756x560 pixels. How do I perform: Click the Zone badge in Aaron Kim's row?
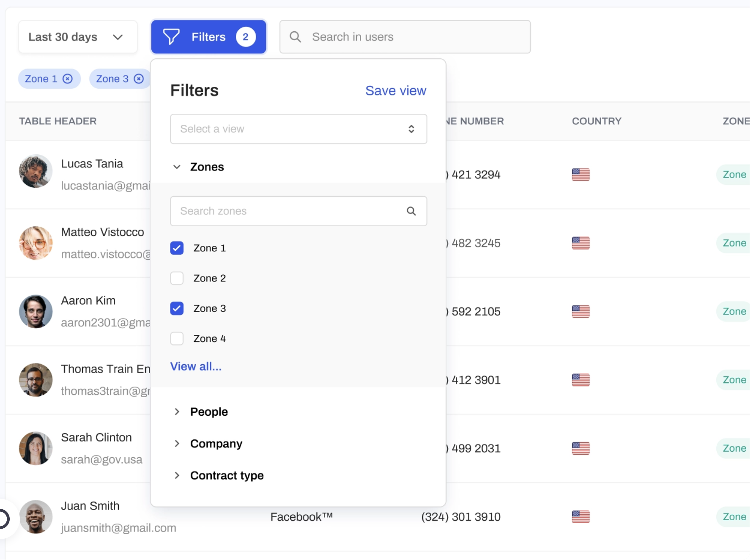(734, 312)
